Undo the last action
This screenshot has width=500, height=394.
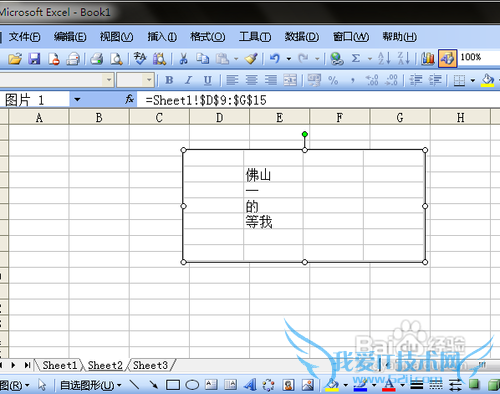(x=275, y=59)
